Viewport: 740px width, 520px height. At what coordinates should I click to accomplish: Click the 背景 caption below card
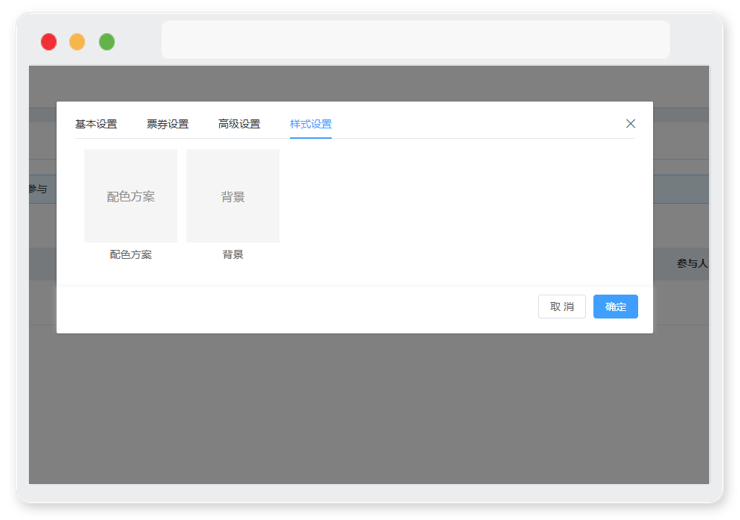tap(233, 255)
